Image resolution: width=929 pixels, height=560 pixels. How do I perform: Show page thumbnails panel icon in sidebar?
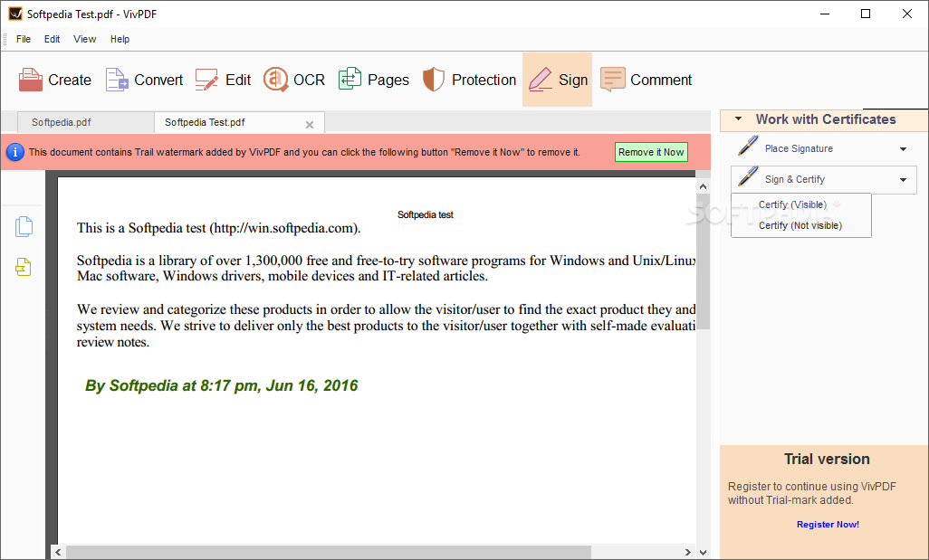tap(24, 227)
